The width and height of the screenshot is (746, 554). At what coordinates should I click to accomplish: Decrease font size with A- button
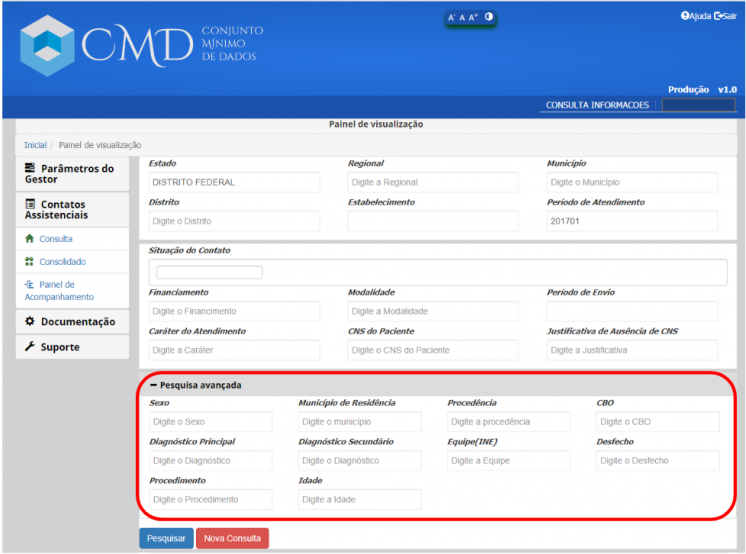coord(452,18)
